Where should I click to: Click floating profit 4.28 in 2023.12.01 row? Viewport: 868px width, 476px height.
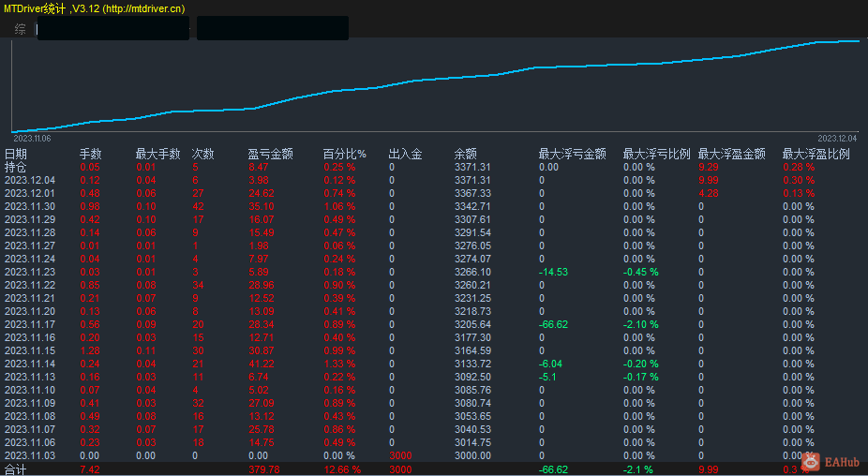[709, 193]
